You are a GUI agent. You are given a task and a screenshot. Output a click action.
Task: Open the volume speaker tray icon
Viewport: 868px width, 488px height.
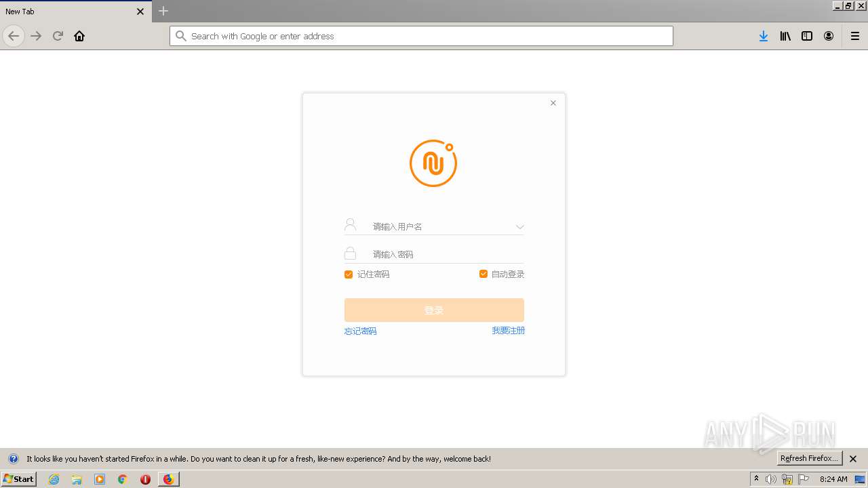pos(771,479)
